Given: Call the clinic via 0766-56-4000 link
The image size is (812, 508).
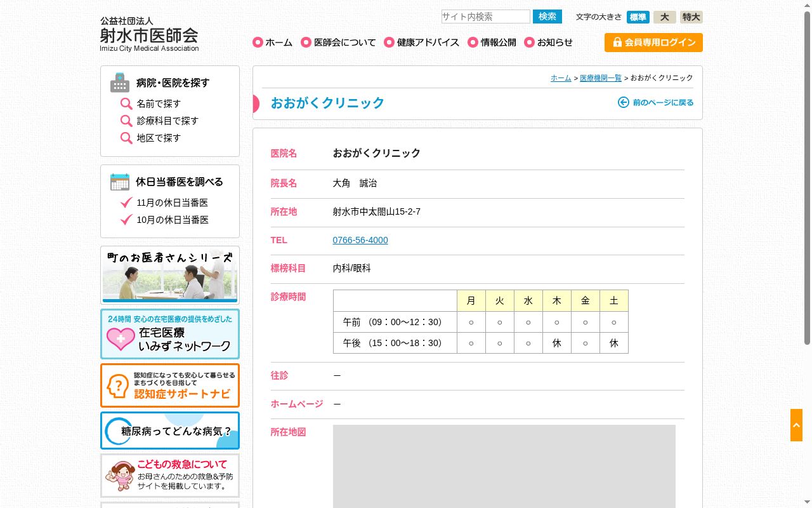Looking at the screenshot, I should pyautogui.click(x=360, y=240).
